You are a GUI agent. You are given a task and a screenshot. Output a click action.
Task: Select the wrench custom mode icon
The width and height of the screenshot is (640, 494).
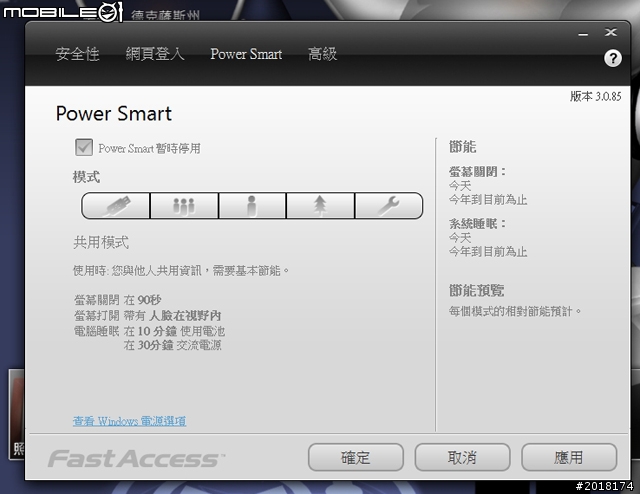389,205
